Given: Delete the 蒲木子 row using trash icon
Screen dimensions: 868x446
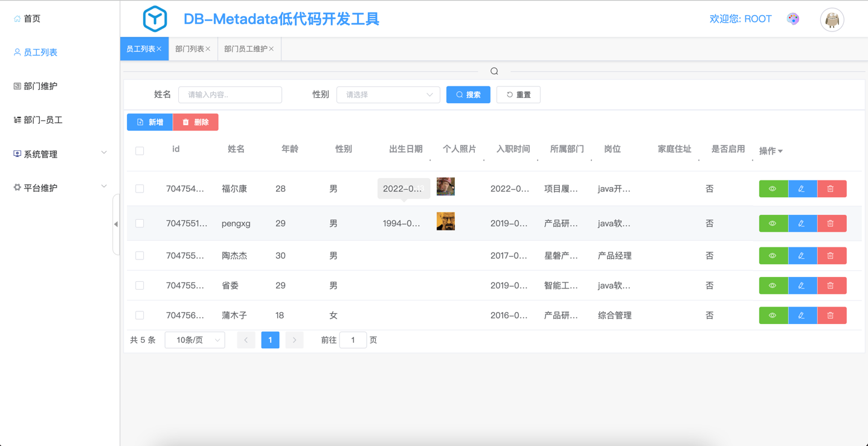Looking at the screenshot, I should pyautogui.click(x=831, y=316).
